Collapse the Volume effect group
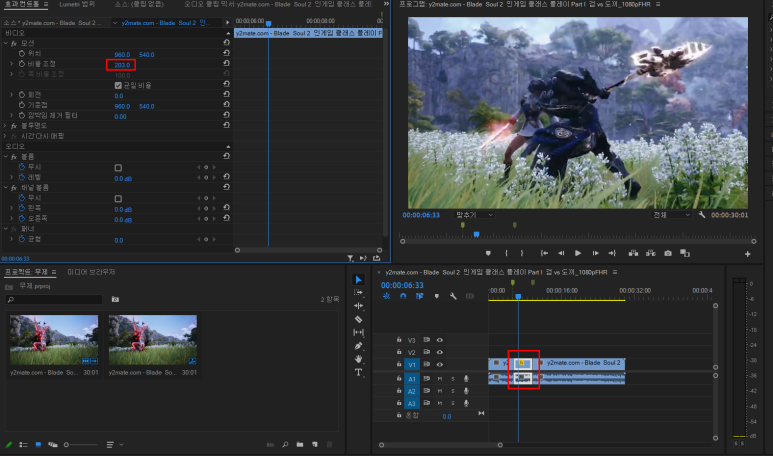773x456 pixels. click(x=6, y=156)
